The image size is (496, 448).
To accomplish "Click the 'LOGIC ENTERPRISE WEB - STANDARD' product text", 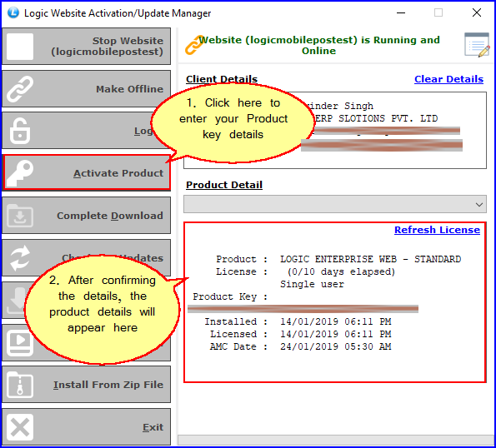I will [x=370, y=259].
